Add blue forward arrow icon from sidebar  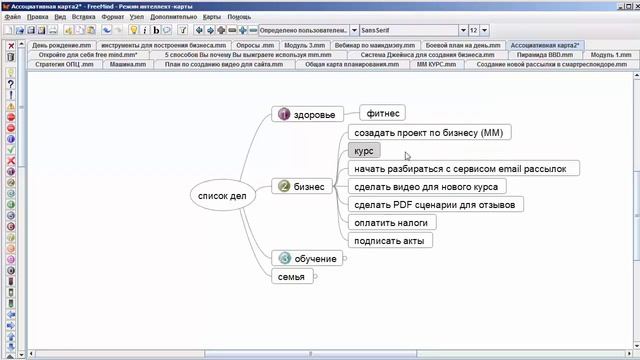pyautogui.click(x=11, y=326)
